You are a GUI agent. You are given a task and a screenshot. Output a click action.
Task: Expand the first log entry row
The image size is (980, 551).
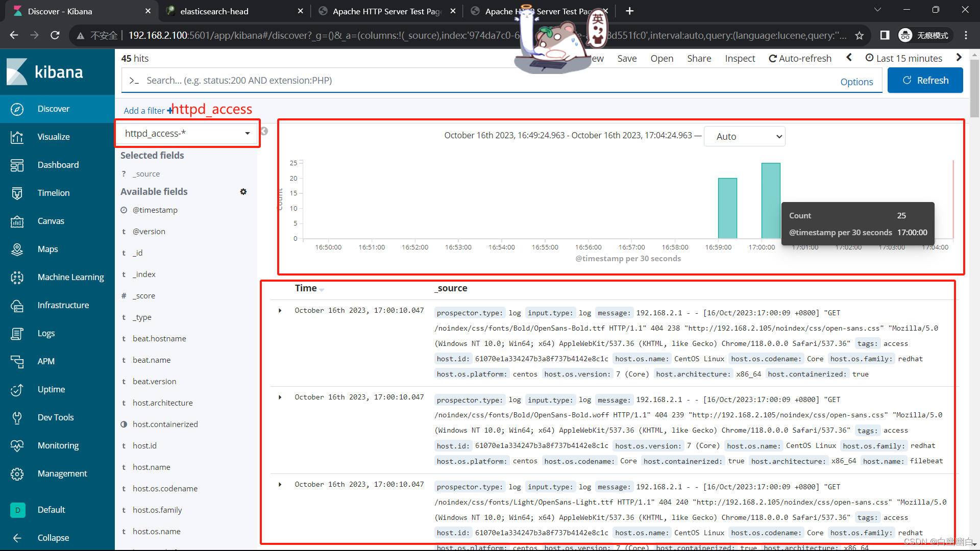coord(280,310)
